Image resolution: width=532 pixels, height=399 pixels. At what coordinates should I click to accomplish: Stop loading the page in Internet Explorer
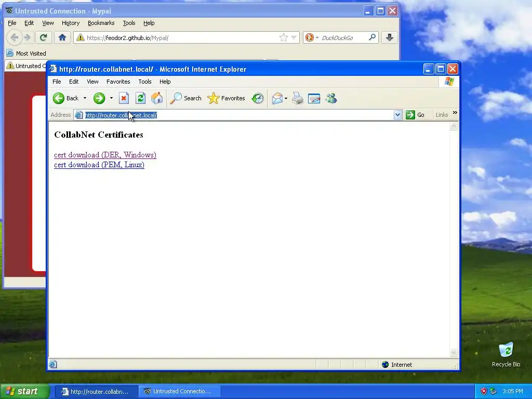tap(124, 98)
